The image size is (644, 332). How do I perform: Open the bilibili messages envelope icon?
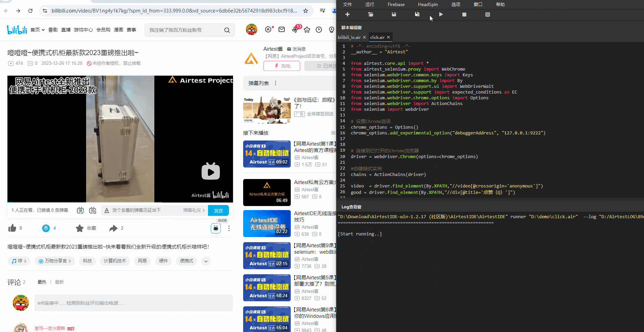282,30
